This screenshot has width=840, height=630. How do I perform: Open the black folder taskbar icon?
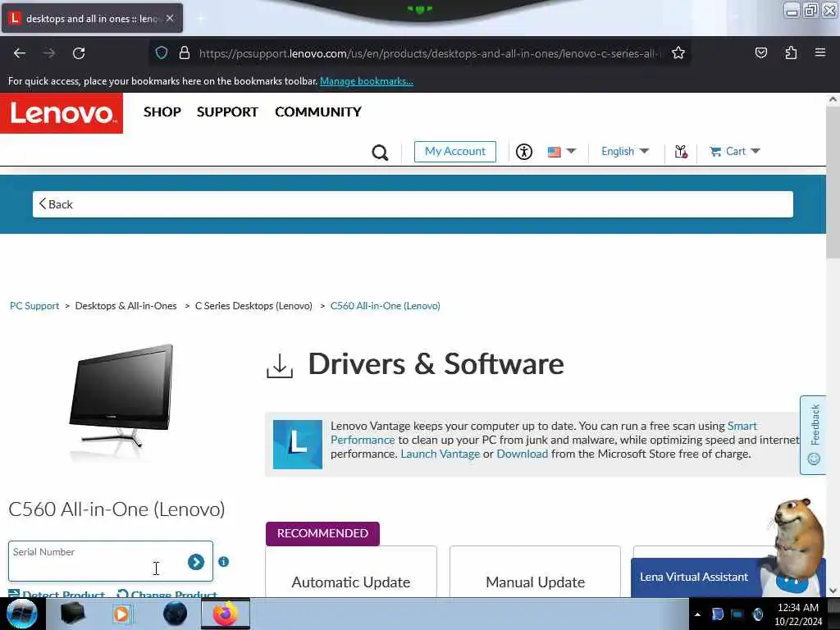point(73,614)
